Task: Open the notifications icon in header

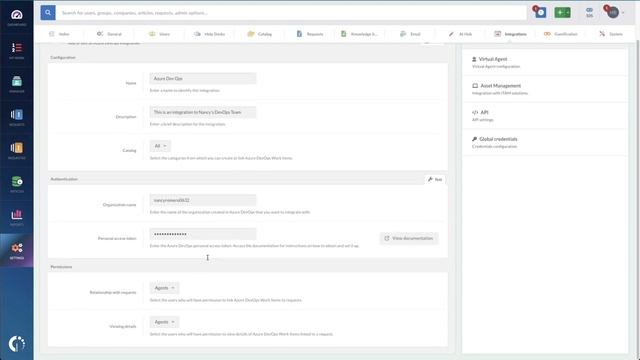Action: click(540, 12)
